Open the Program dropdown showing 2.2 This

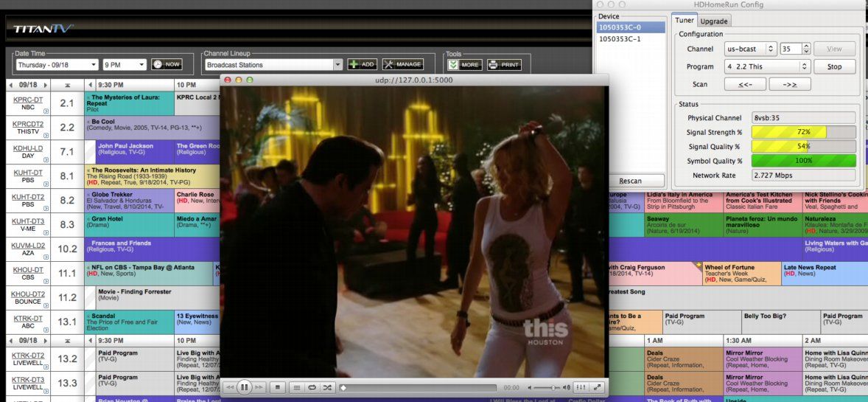[767, 66]
